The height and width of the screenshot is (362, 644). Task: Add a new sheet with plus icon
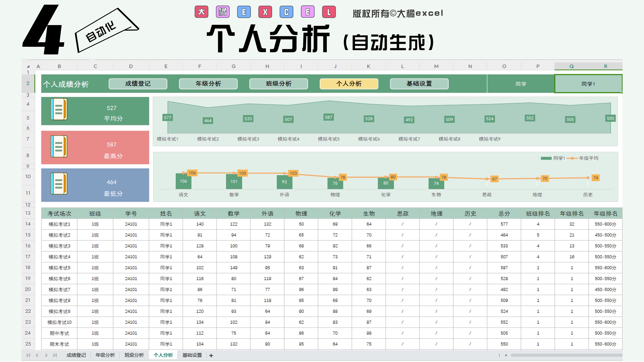coord(211,355)
